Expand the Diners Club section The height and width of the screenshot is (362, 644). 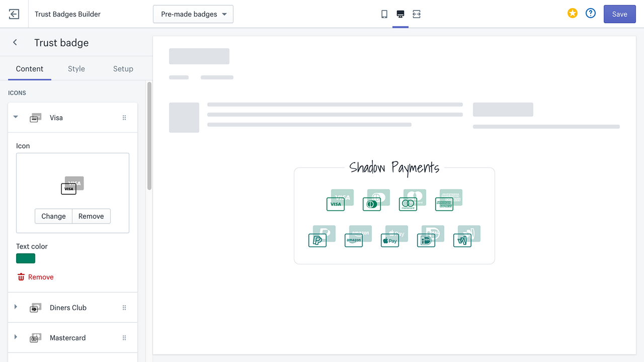coord(16,307)
